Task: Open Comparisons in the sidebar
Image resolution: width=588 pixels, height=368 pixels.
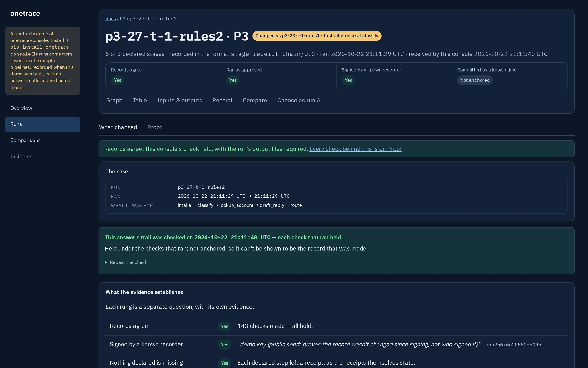Action: click(x=42, y=141)
